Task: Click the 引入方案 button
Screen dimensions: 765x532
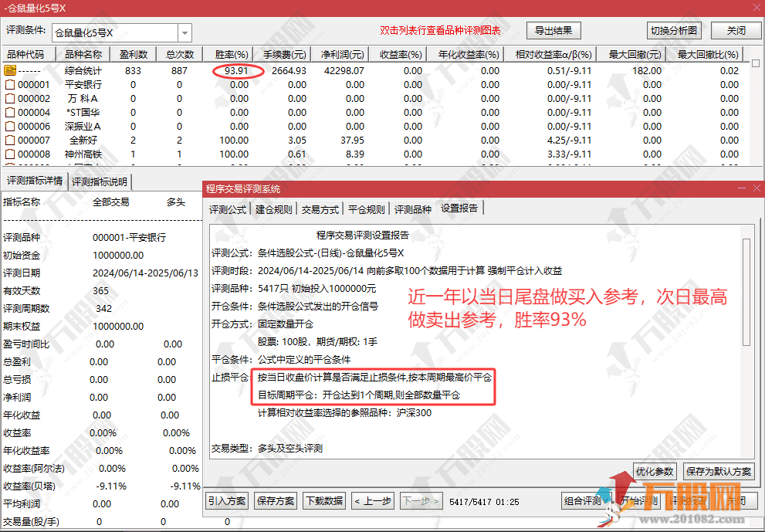Action: click(x=227, y=501)
